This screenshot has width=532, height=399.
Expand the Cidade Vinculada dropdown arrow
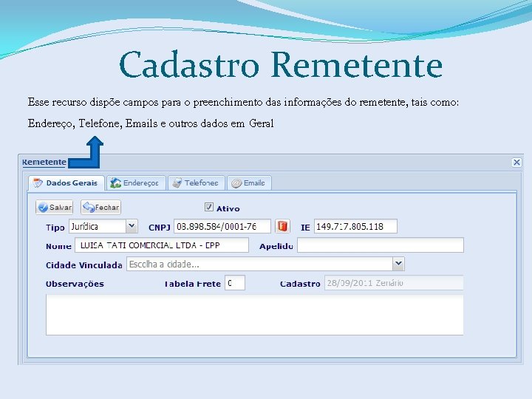click(399, 264)
